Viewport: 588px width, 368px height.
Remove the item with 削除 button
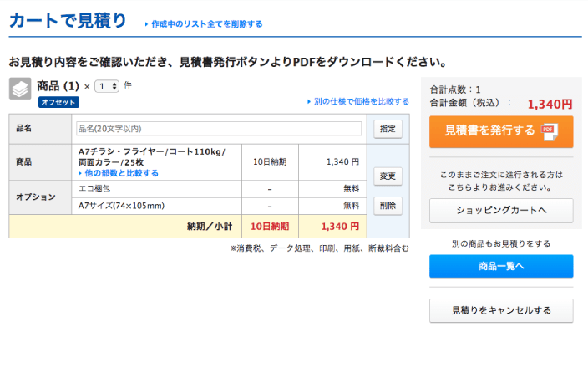coord(388,205)
